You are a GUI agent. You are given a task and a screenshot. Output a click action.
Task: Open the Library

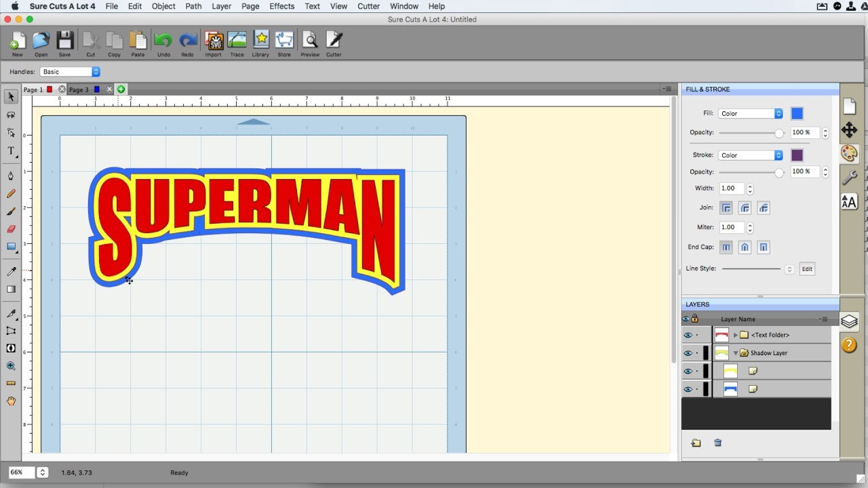260,44
